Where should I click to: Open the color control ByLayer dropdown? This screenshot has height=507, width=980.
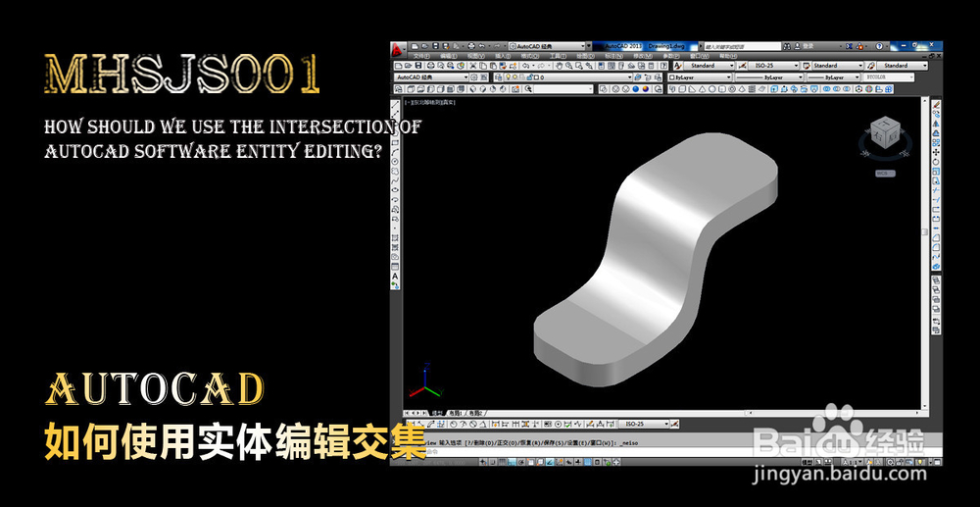[700, 76]
